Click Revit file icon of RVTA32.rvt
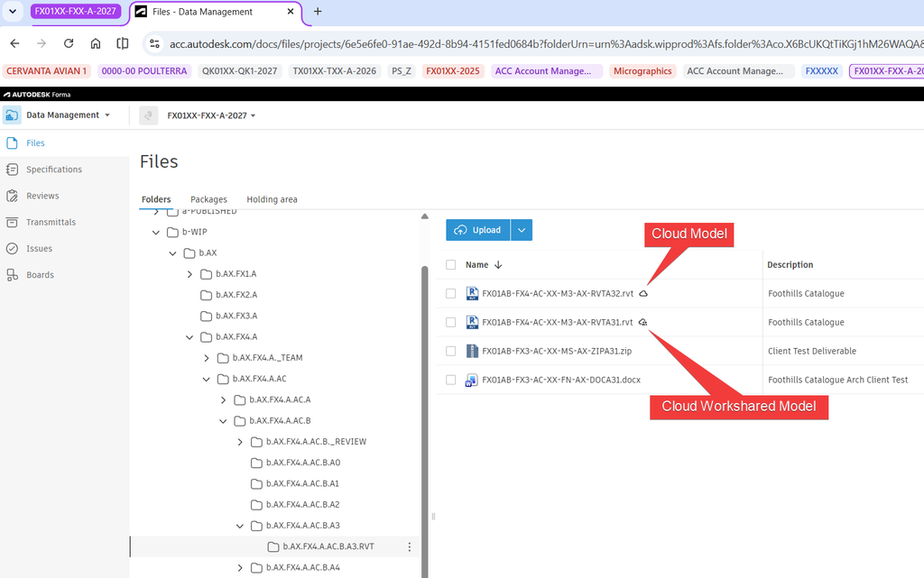 tap(472, 293)
